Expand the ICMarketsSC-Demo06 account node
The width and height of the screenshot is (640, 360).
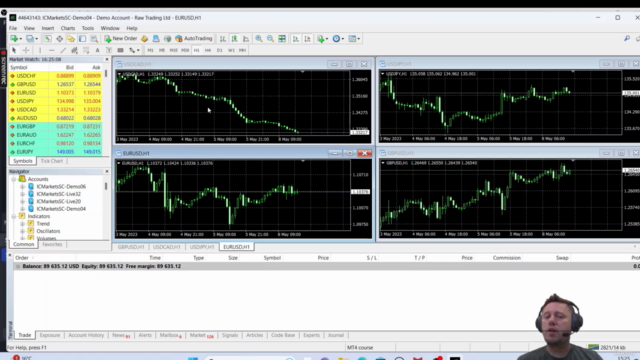[x=22, y=187]
